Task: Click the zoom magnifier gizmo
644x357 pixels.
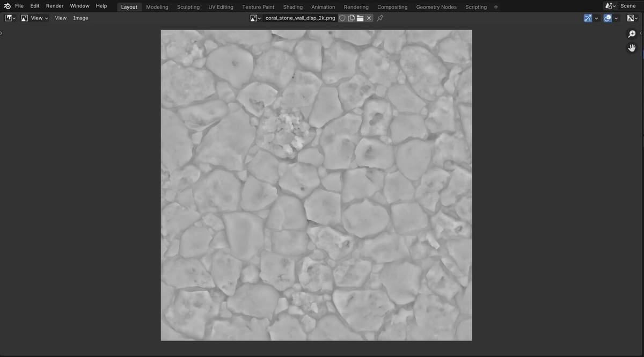Action: click(632, 34)
